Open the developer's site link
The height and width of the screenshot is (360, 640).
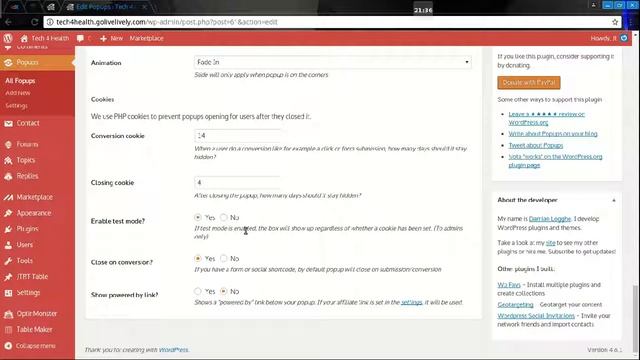(x=551, y=243)
